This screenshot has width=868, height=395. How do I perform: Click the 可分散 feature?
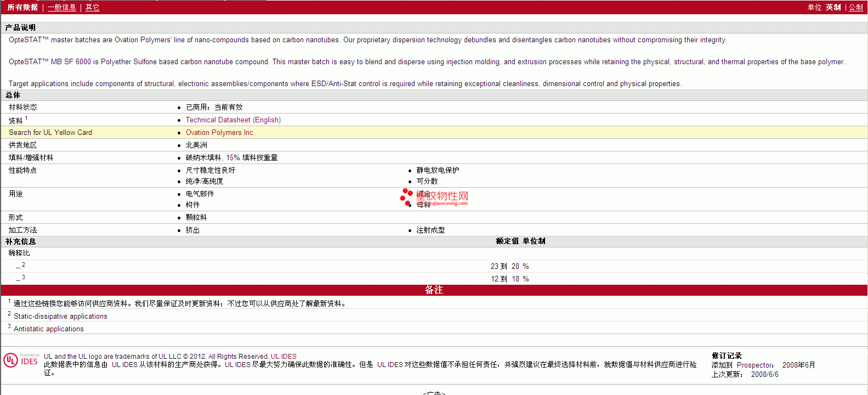point(427,181)
